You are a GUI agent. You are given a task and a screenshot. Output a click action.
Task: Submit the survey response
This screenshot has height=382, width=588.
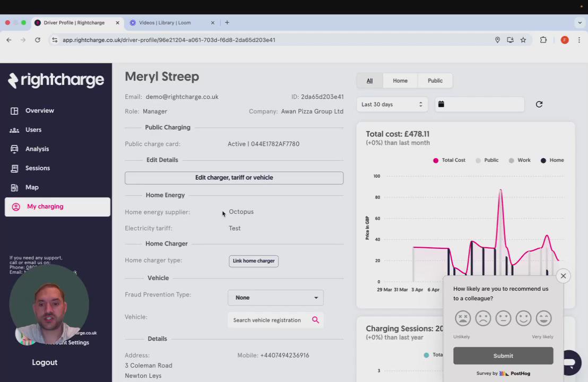click(503, 356)
